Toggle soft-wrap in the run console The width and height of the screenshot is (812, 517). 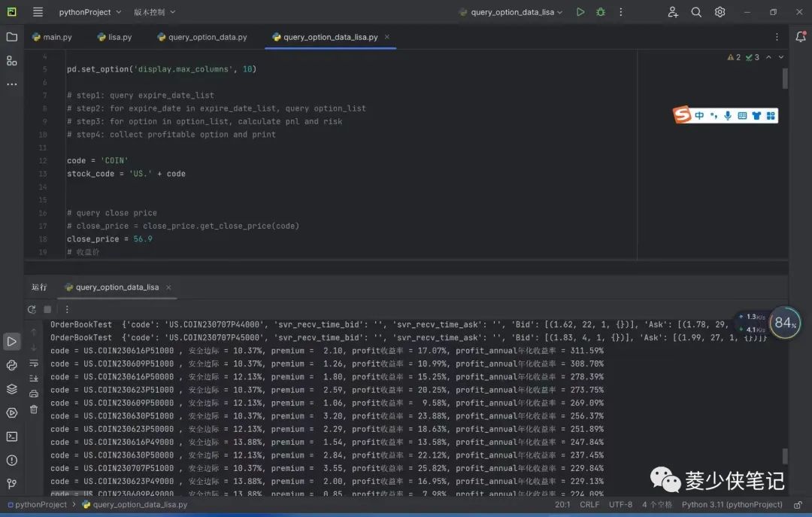[x=34, y=363]
